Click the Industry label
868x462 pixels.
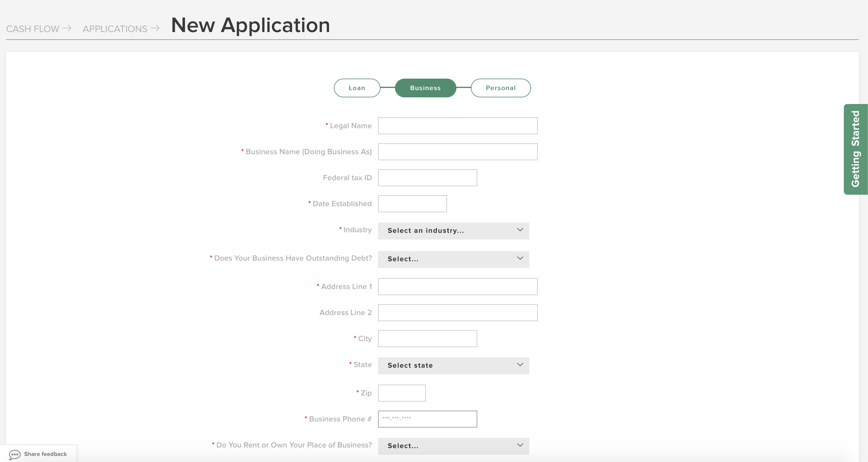(357, 229)
